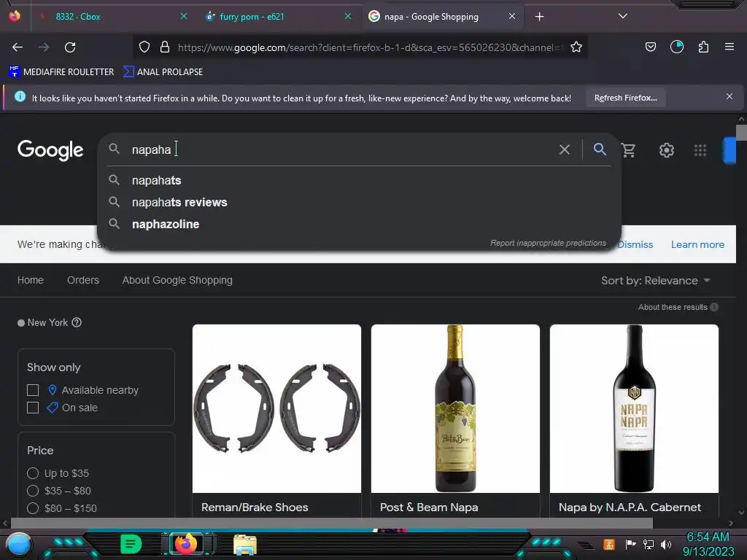This screenshot has height=560, width=747.
Task: Open the network tray icon
Action: [x=648, y=544]
